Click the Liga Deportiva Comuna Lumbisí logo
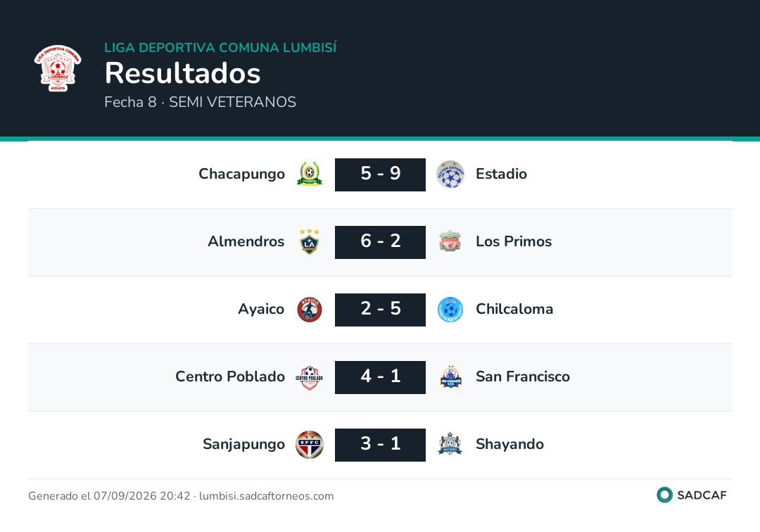The image size is (760, 532). click(58, 68)
